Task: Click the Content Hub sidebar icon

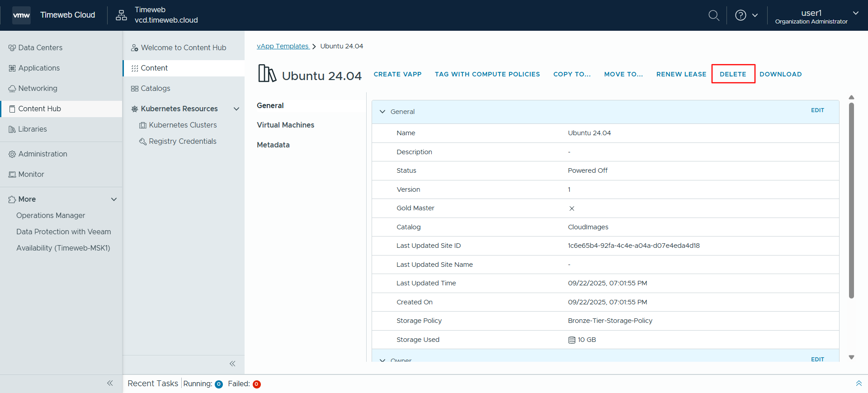Action: tap(12, 109)
